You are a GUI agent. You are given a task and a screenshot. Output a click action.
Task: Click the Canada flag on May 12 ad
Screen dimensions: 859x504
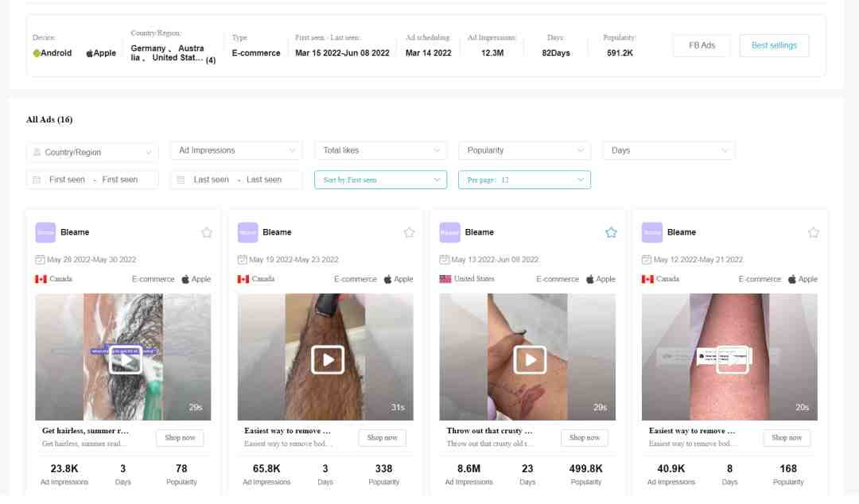tap(647, 279)
